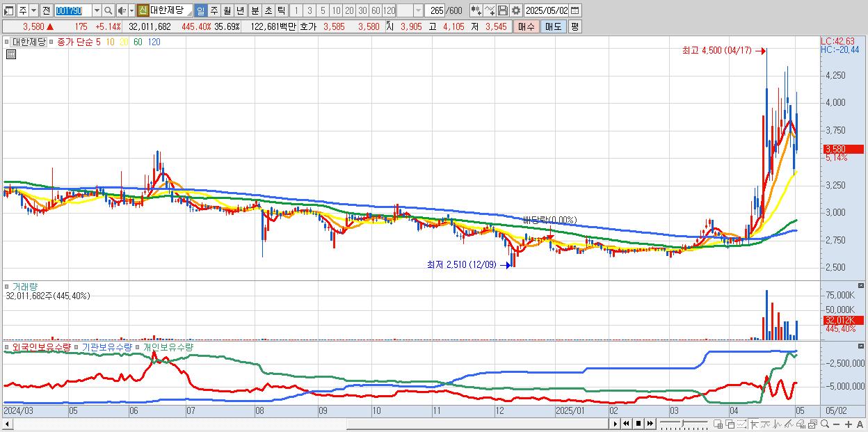Viewport: 868px width, 432px height.
Task: Zoom in with the plus icon
Action: (x=848, y=424)
